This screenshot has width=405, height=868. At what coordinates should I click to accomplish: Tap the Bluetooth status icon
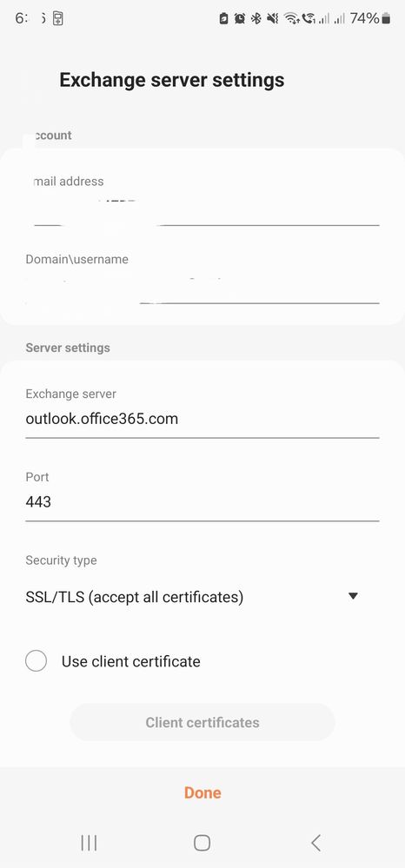[256, 19]
